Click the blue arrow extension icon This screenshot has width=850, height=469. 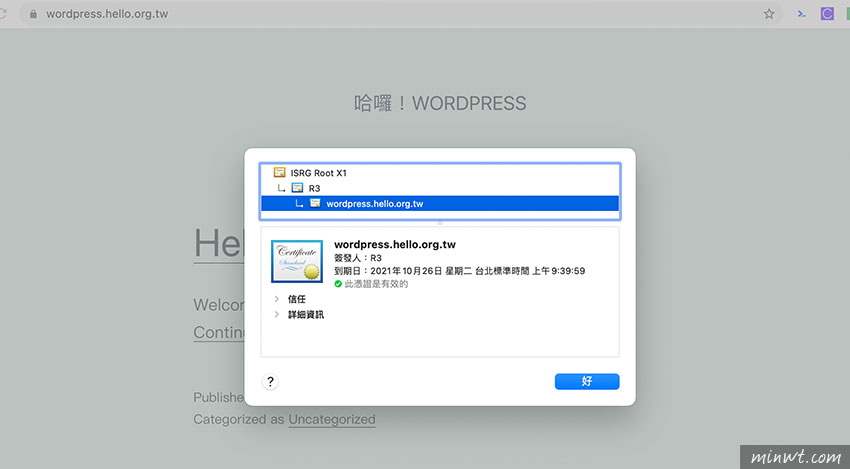point(802,14)
